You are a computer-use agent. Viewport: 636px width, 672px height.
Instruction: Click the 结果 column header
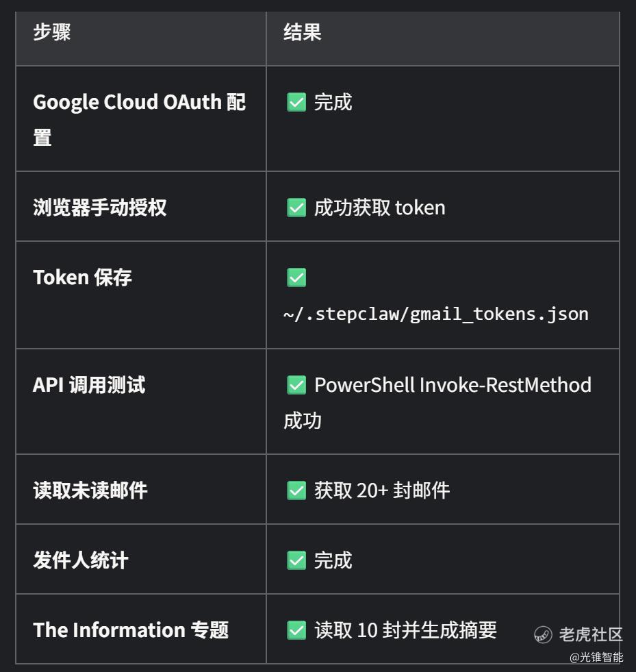[x=303, y=32]
